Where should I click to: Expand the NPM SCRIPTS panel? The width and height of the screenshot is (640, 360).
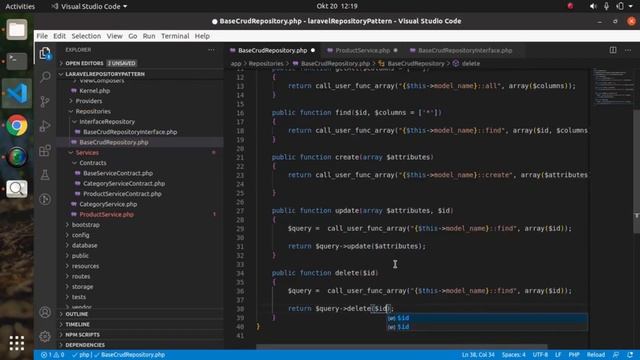82,334
